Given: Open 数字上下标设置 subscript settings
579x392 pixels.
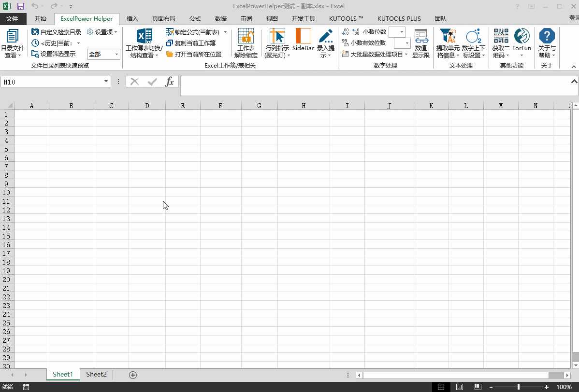Looking at the screenshot, I should point(473,43).
